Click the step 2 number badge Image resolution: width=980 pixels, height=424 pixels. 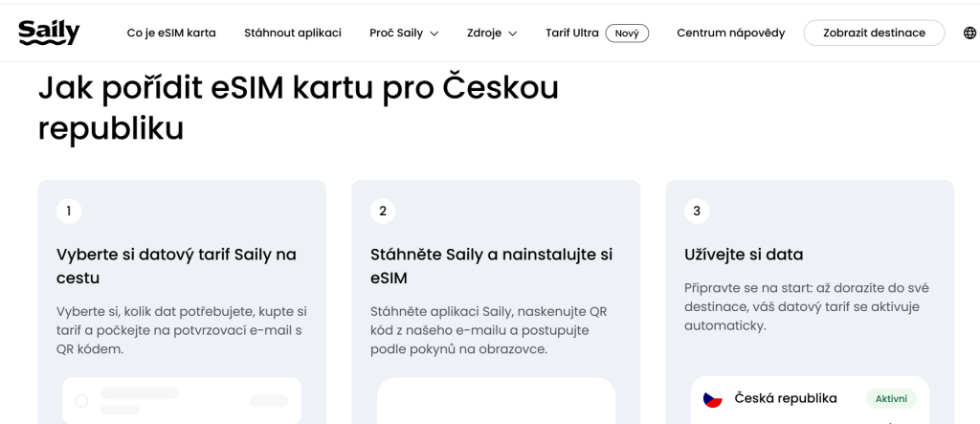click(383, 212)
